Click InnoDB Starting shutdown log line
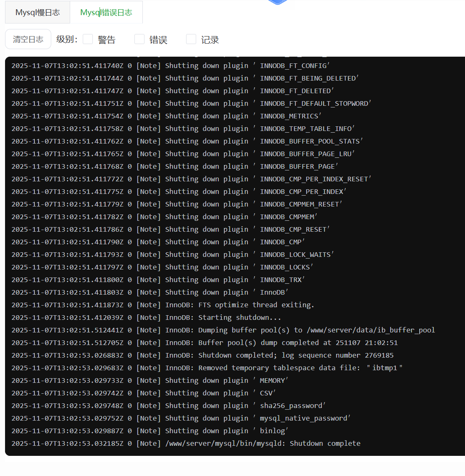The width and height of the screenshot is (465, 476). point(147,318)
